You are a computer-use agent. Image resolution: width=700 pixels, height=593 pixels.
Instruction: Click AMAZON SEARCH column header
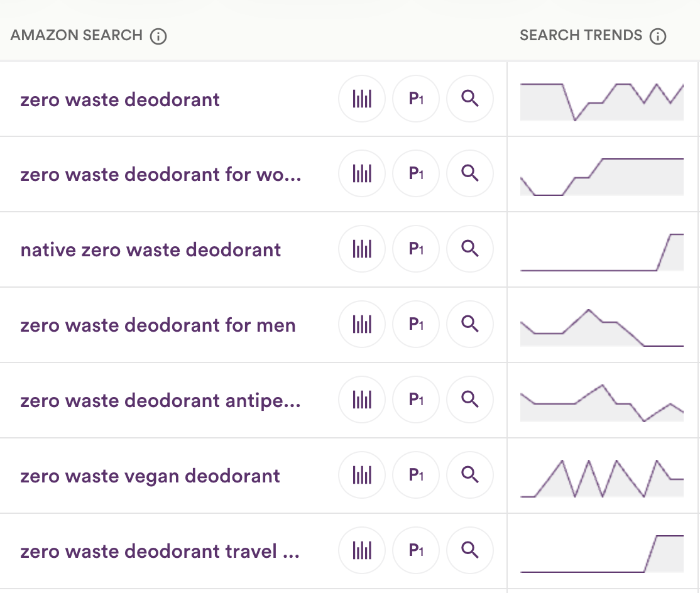point(76,35)
